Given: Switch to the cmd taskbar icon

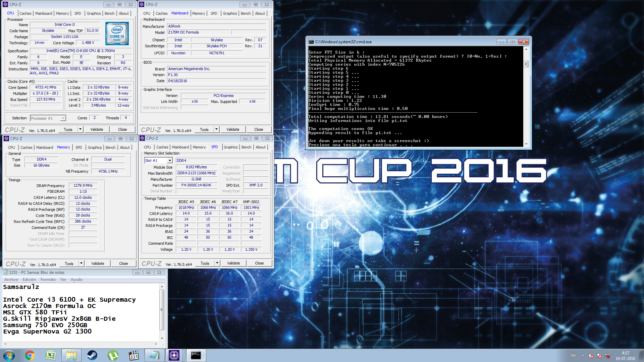Looking at the screenshot, I should tap(196, 355).
